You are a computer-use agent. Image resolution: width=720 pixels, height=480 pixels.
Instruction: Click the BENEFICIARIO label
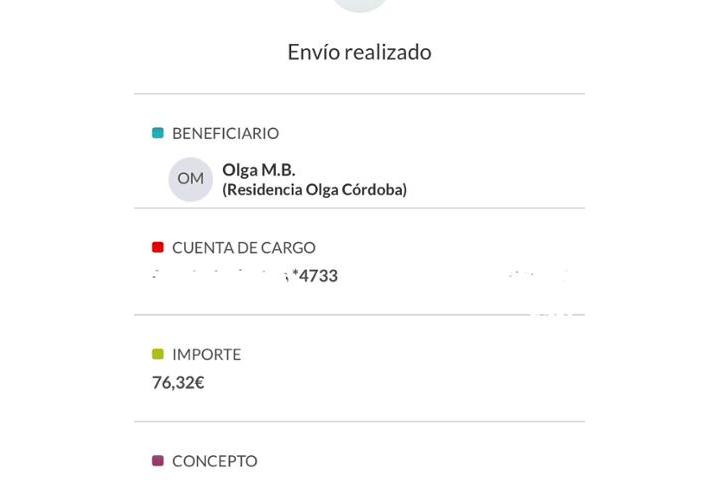[225, 134]
